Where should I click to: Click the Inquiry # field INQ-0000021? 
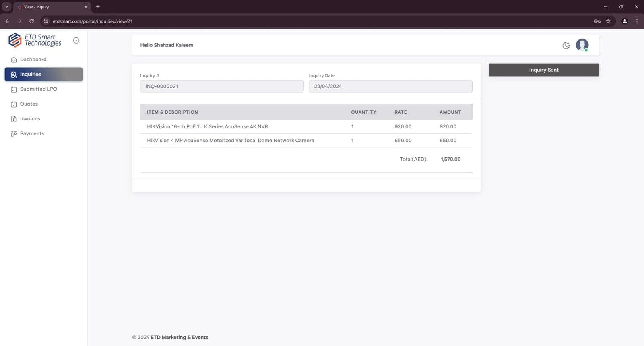click(x=222, y=86)
